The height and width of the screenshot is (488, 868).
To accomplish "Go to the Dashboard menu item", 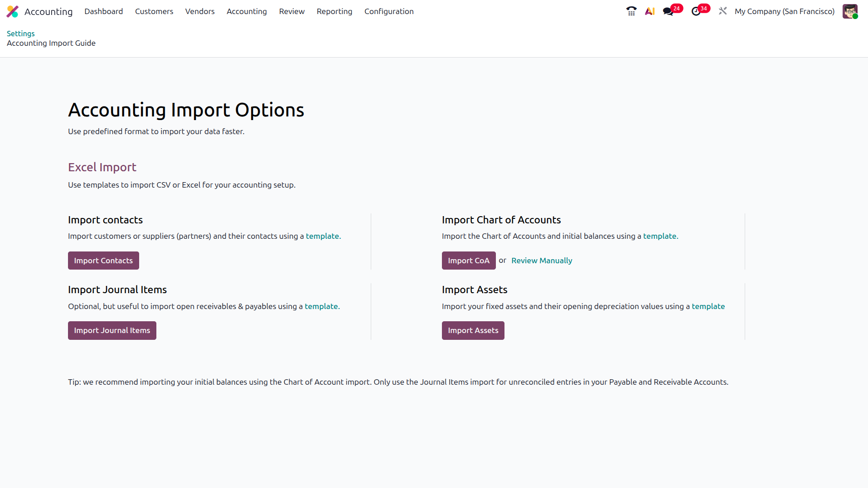I will click(103, 11).
